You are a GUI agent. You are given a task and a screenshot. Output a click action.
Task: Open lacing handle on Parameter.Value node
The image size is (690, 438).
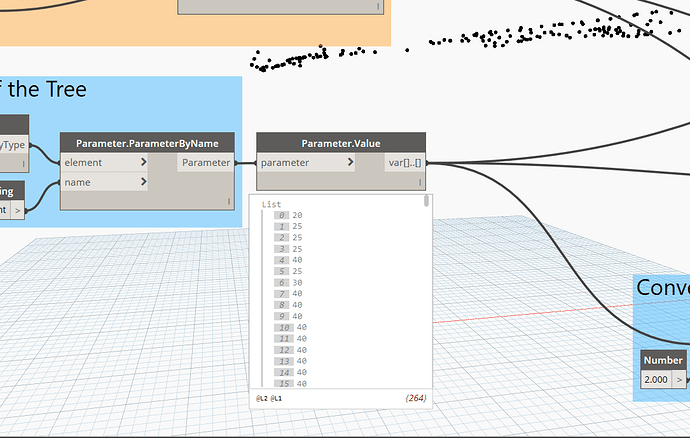[420, 182]
